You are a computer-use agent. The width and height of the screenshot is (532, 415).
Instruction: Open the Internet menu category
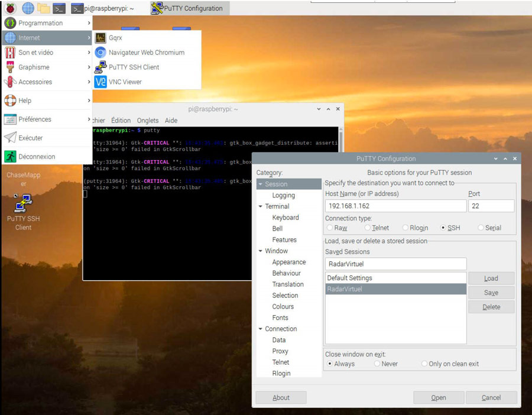tap(47, 38)
